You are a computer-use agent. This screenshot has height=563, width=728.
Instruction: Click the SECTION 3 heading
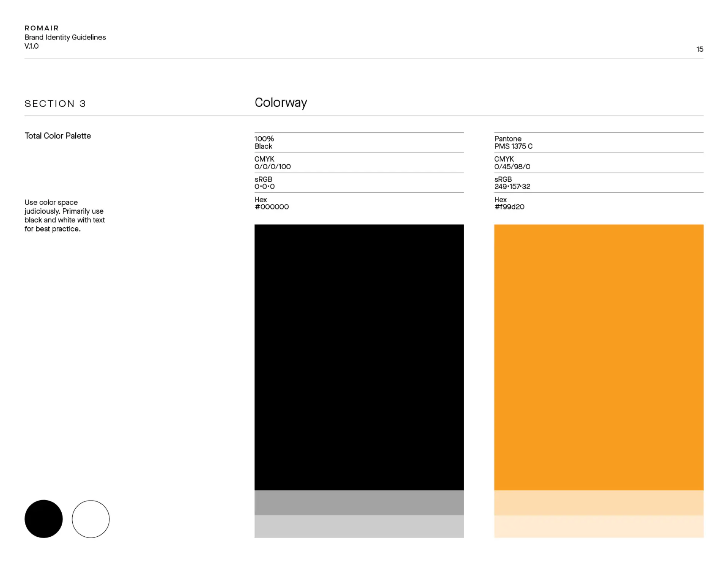(x=55, y=103)
